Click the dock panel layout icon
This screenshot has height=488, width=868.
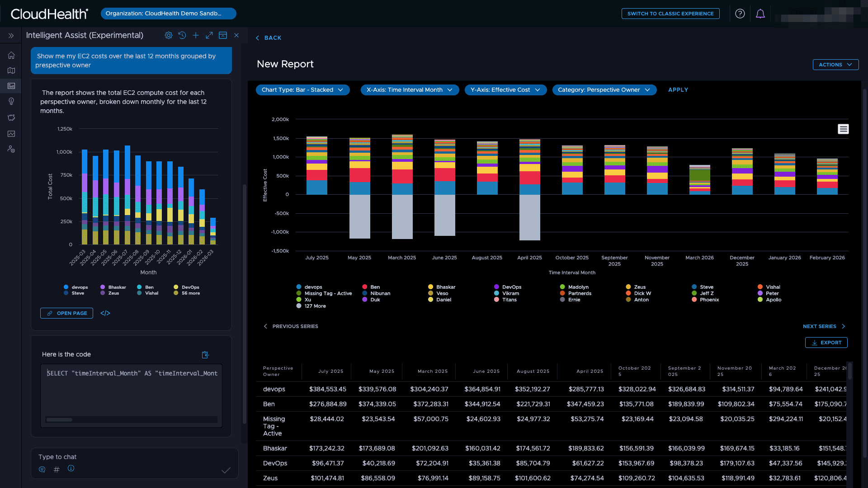pyautogui.click(x=223, y=35)
